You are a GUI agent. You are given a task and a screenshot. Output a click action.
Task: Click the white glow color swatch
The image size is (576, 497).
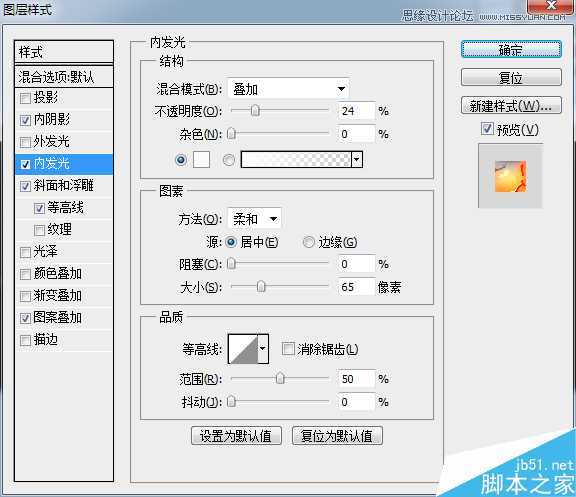point(201,159)
